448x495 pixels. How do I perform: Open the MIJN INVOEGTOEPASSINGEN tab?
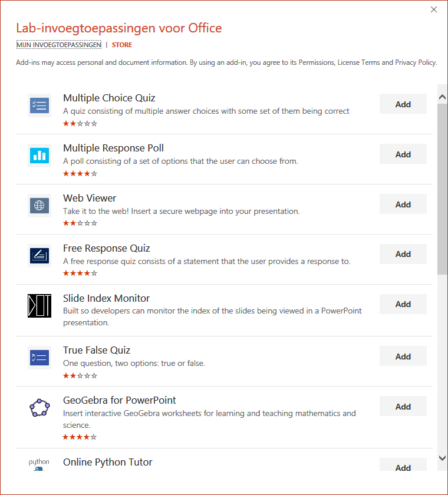click(x=59, y=45)
